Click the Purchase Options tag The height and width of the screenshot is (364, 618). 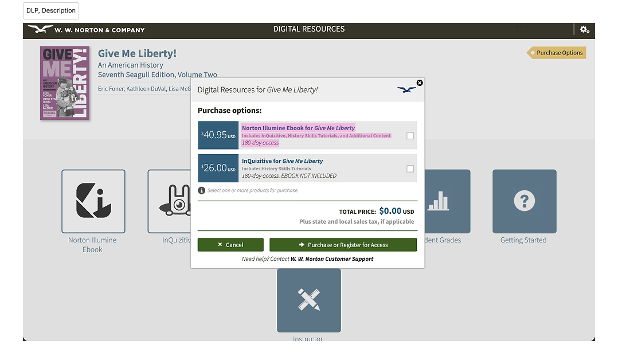click(557, 53)
